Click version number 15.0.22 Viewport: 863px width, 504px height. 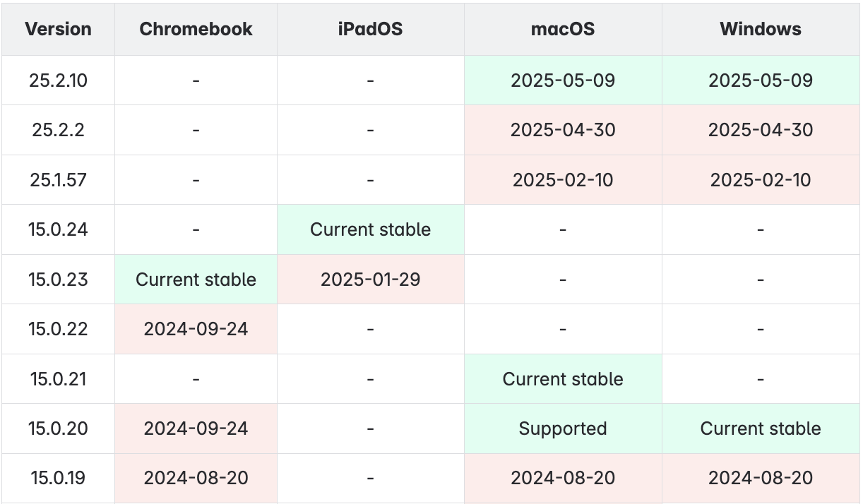[x=59, y=329]
